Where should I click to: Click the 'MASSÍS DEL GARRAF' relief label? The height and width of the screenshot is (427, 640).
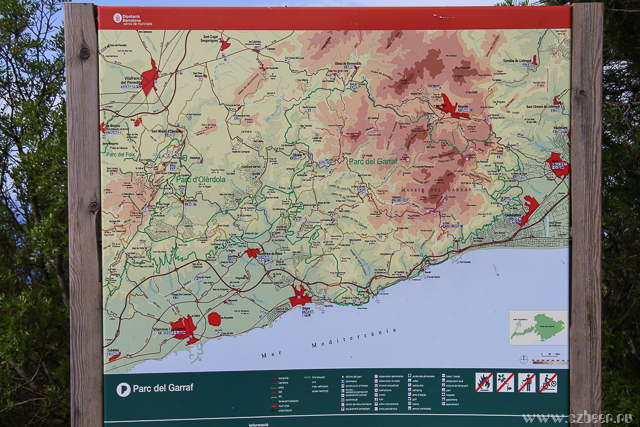tap(436, 190)
